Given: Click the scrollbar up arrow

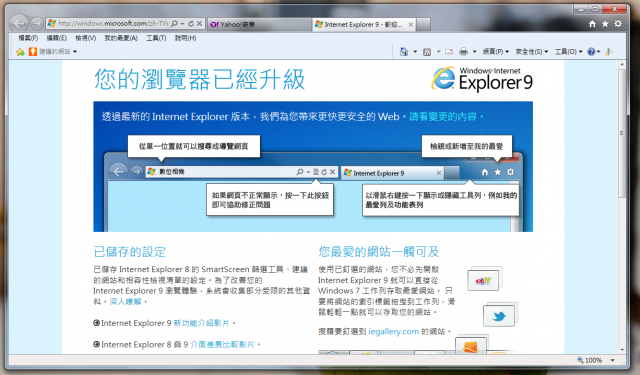Looking at the screenshot, I should [x=622, y=65].
